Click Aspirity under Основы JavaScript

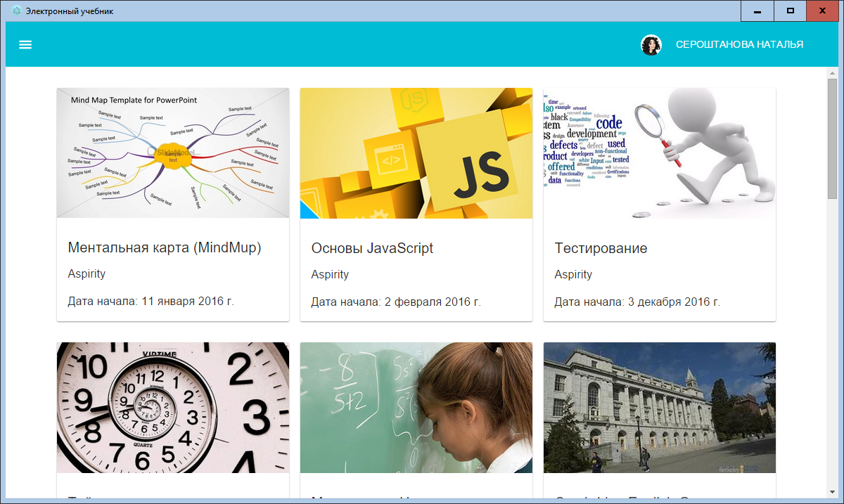330,274
